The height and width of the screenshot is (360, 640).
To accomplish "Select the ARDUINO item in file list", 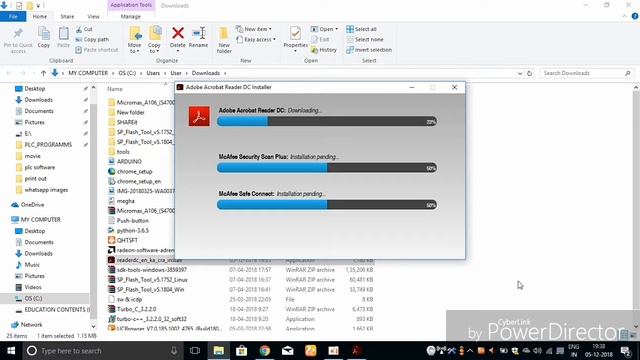I will [x=125, y=162].
